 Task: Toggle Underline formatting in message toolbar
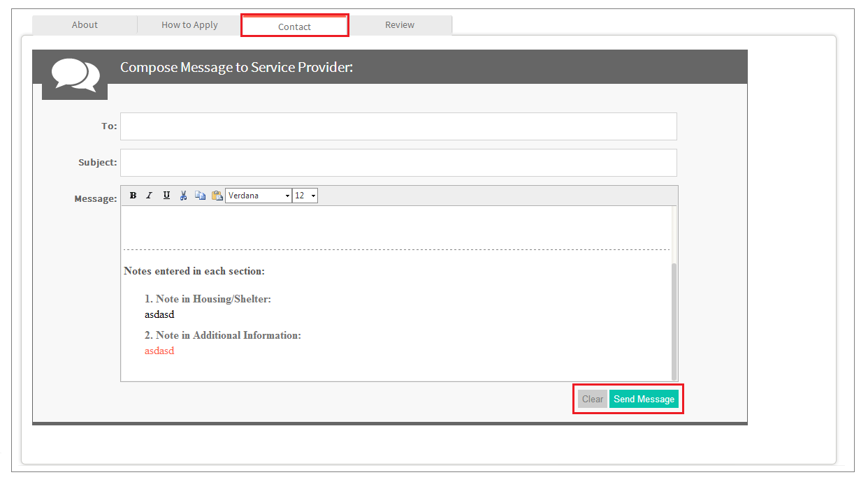coord(166,196)
